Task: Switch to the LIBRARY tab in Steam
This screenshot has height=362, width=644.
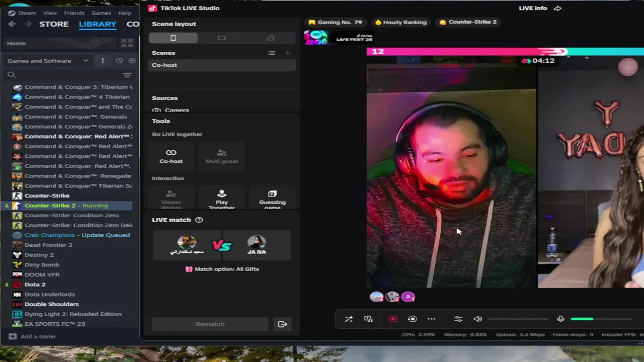Action: click(98, 24)
